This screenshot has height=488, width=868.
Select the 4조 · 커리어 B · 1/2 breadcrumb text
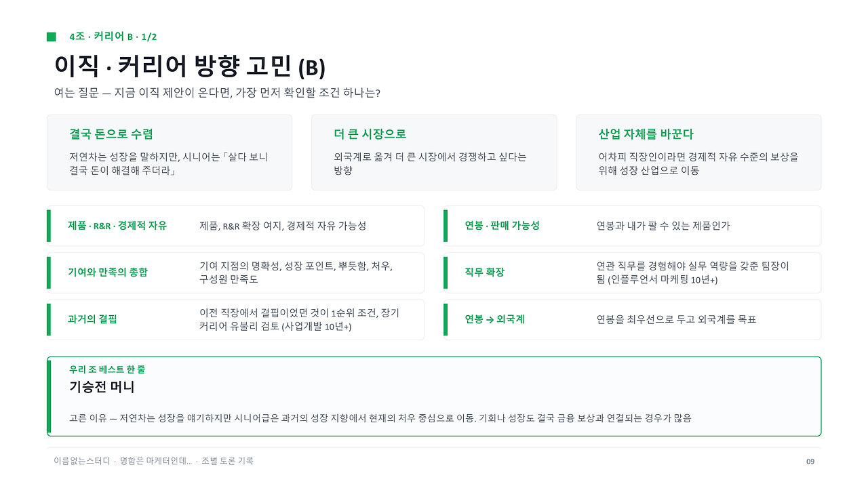pos(113,37)
